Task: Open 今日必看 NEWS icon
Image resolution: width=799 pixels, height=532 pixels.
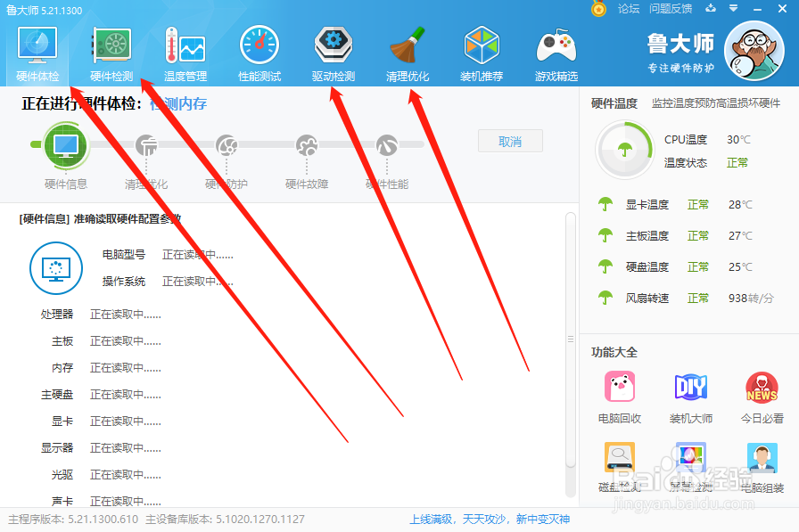Action: point(762,388)
